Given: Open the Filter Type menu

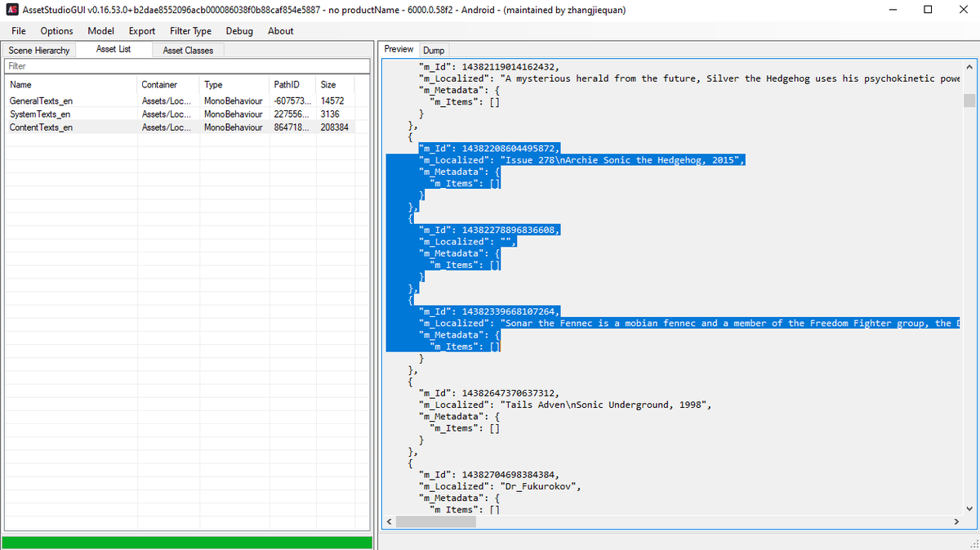Looking at the screenshot, I should [190, 31].
